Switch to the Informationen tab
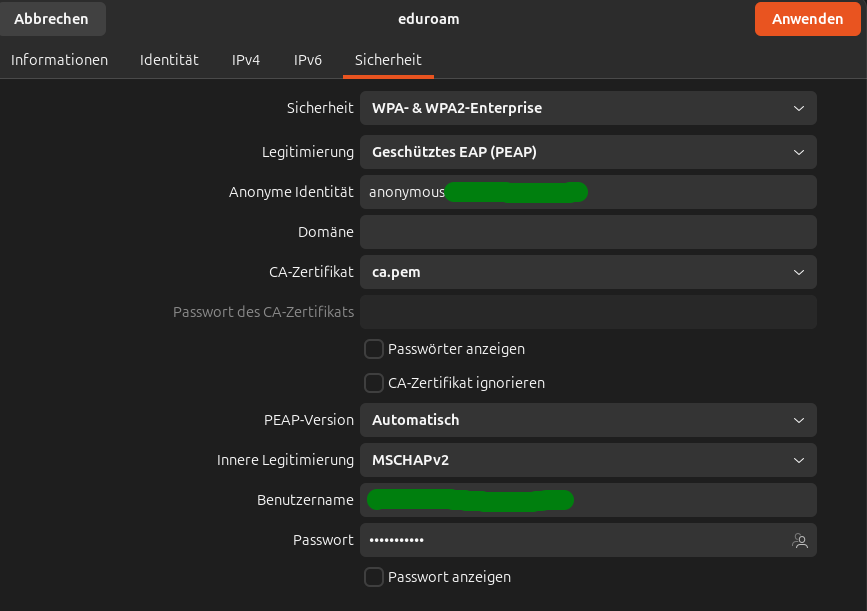Image resolution: width=867 pixels, height=611 pixels. point(60,60)
